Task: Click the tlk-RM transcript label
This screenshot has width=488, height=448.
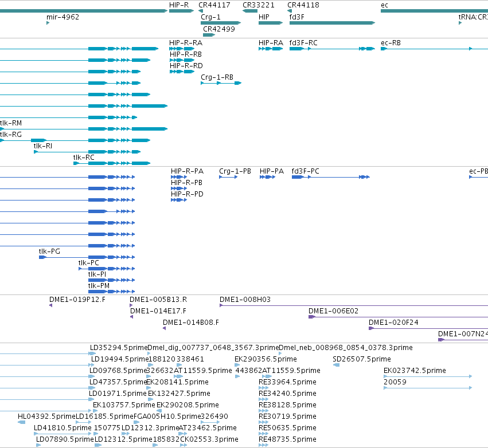Action: pos(11,123)
